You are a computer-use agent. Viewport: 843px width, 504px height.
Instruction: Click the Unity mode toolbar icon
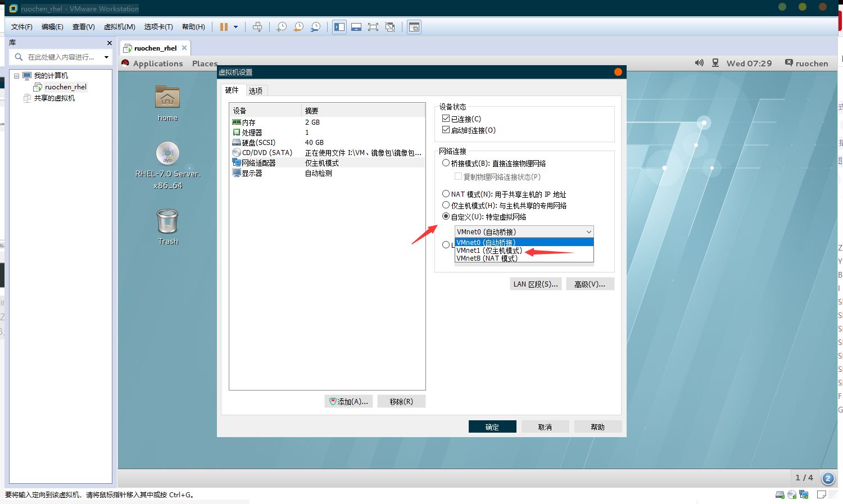pos(390,27)
